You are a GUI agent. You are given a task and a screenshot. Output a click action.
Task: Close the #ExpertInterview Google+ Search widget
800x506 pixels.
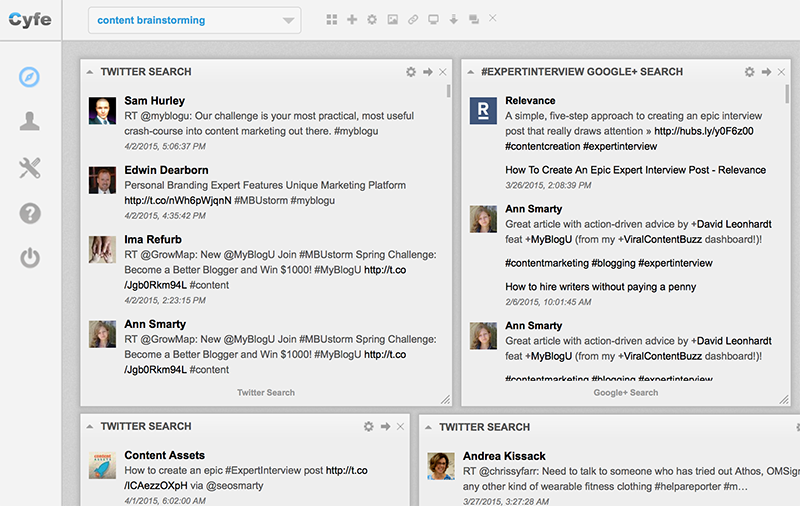click(781, 72)
